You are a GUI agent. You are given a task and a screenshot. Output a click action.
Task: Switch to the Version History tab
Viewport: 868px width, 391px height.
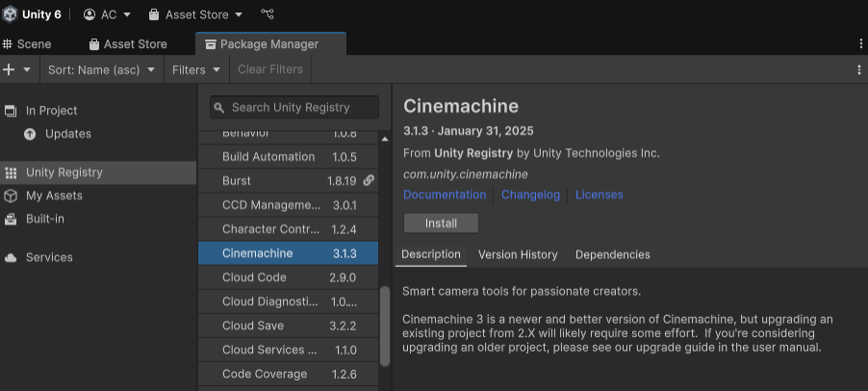click(518, 255)
